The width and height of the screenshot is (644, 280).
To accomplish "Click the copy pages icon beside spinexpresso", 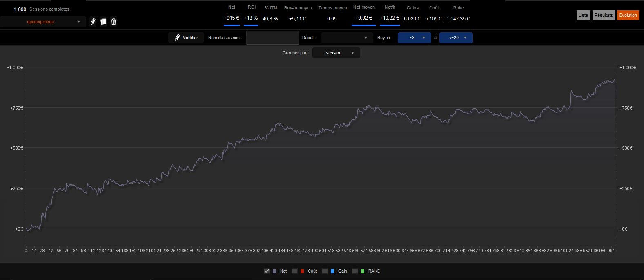I will (x=103, y=22).
